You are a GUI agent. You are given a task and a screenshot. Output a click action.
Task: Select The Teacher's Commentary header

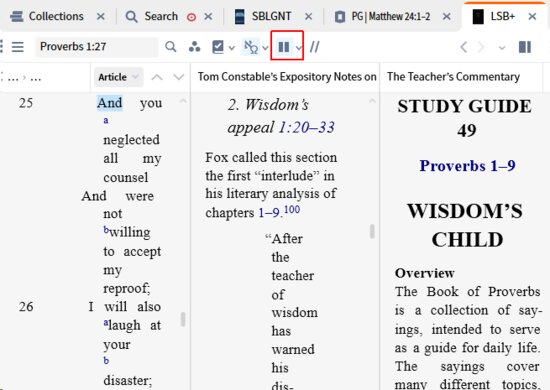click(x=453, y=77)
